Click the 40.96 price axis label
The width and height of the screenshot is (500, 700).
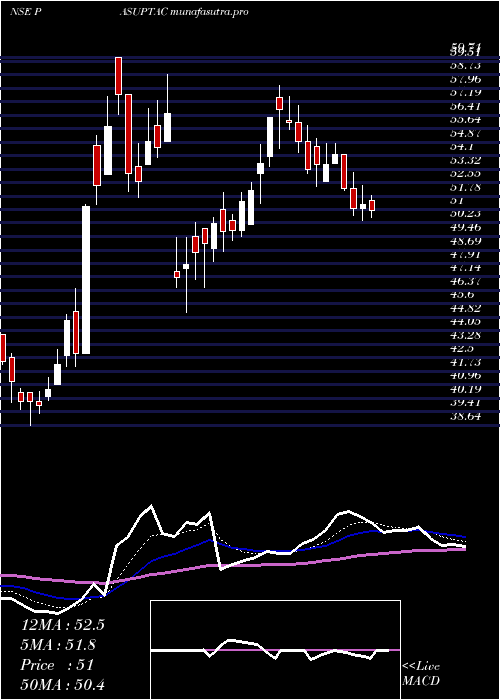click(465, 375)
